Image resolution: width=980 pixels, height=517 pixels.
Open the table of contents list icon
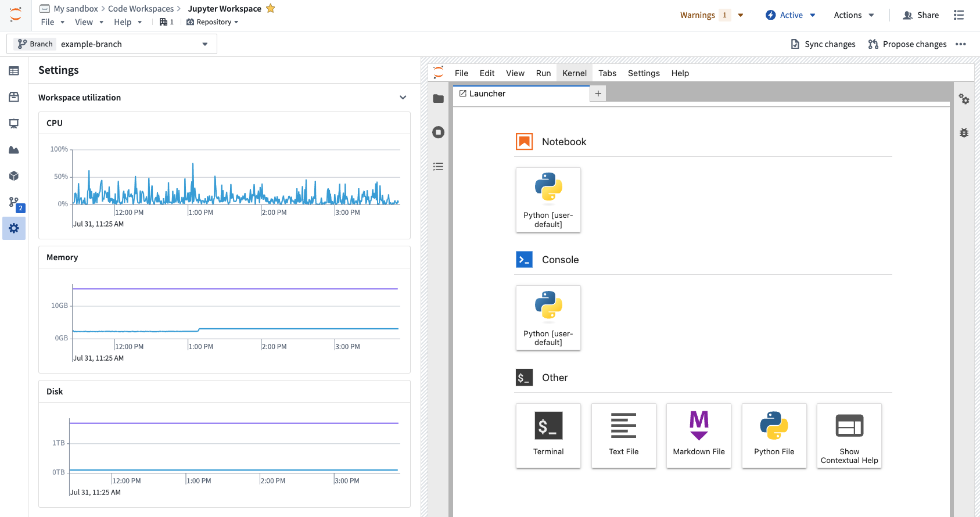[x=439, y=167]
